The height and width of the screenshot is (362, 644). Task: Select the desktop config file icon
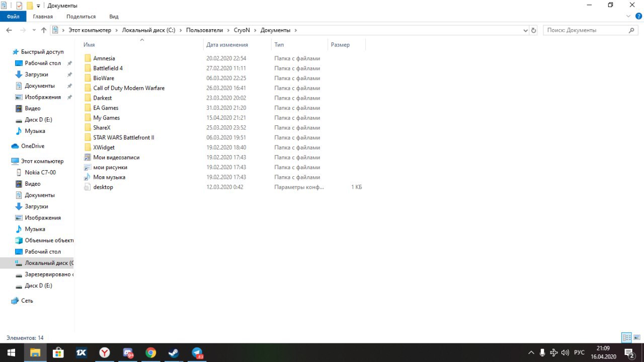(88, 187)
